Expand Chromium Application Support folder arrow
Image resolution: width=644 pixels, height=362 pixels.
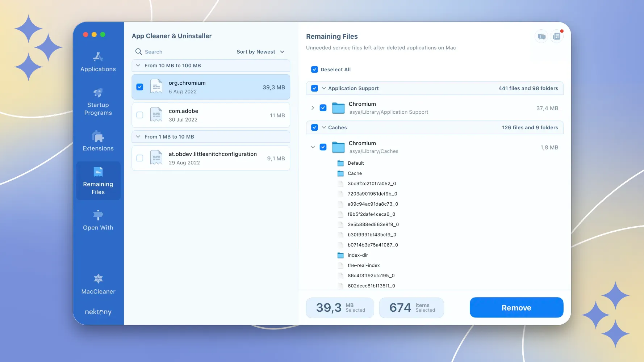click(313, 108)
